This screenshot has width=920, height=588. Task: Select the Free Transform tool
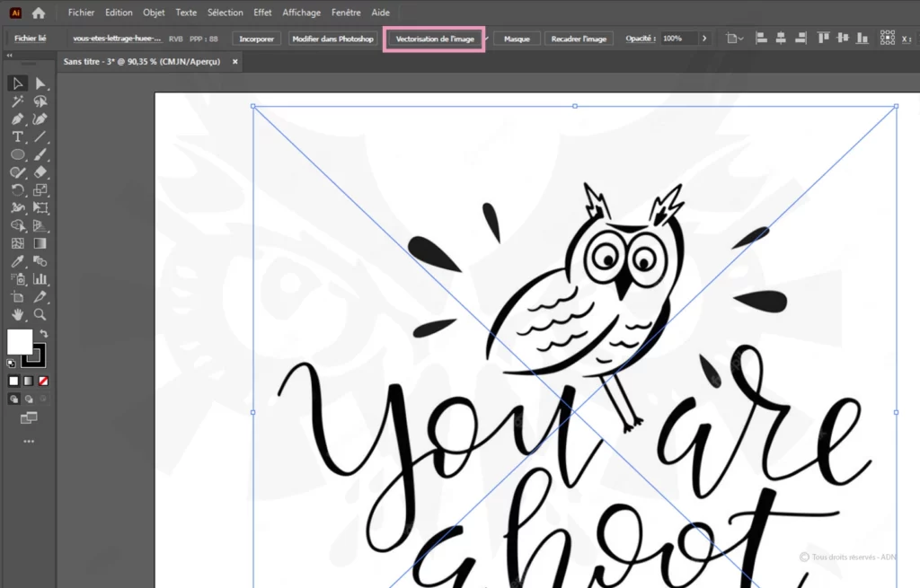click(x=40, y=207)
